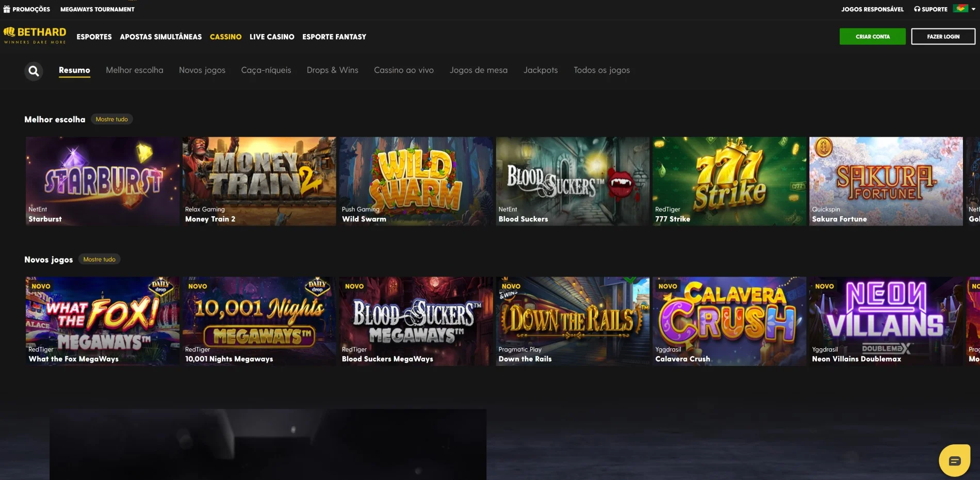Open the Live Casino menu item

click(272, 37)
